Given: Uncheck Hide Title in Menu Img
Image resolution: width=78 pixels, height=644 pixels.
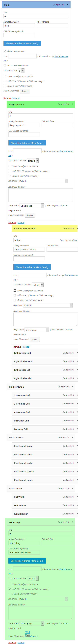Looking at the screenshot, I should click(x=10, y=589).
